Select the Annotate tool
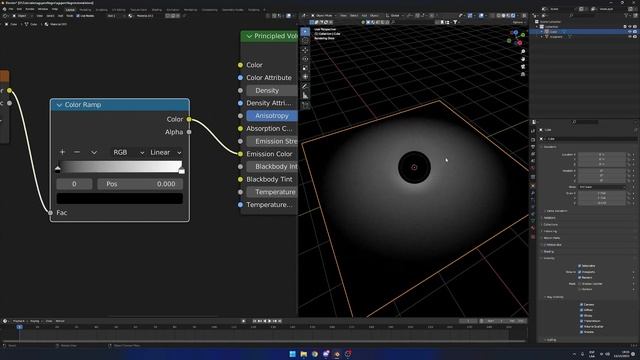Screen dimensions: 640x360 click(x=305, y=86)
